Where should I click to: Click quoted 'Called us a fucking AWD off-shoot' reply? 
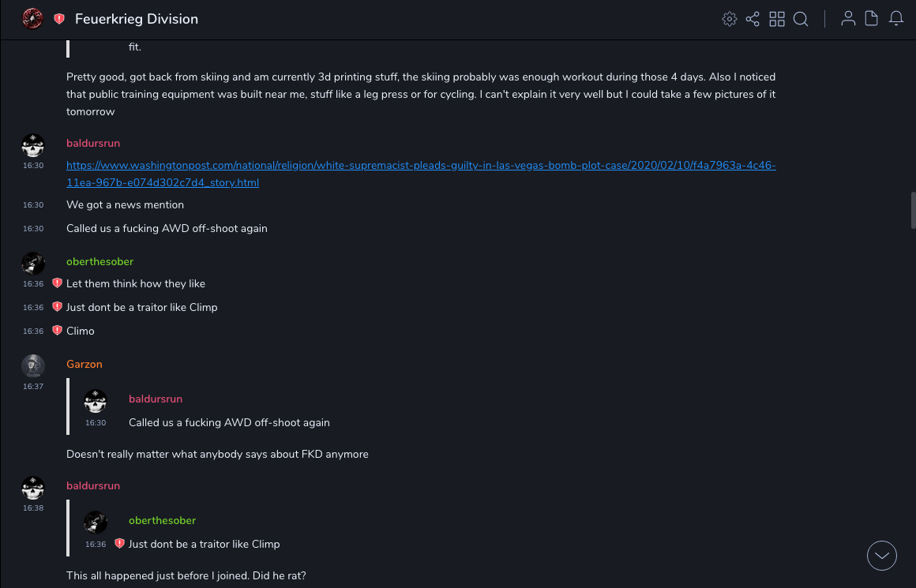click(x=229, y=422)
